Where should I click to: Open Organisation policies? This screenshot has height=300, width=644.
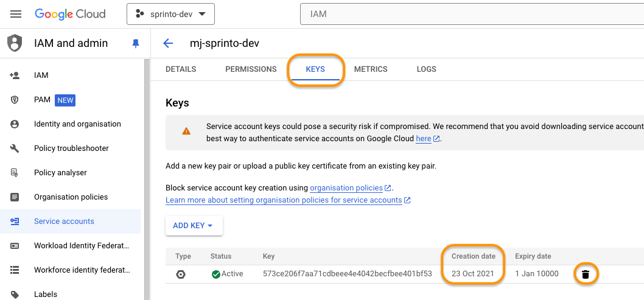click(70, 197)
